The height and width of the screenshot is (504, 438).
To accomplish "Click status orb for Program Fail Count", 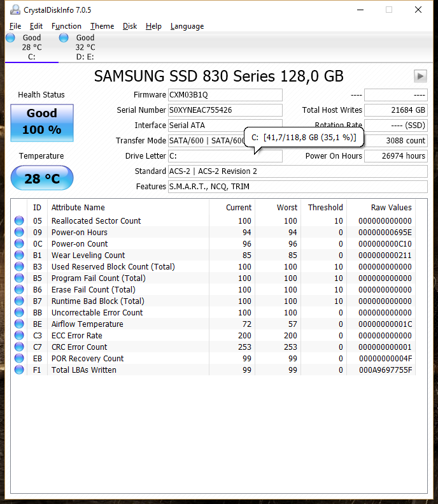I will click(x=19, y=278).
